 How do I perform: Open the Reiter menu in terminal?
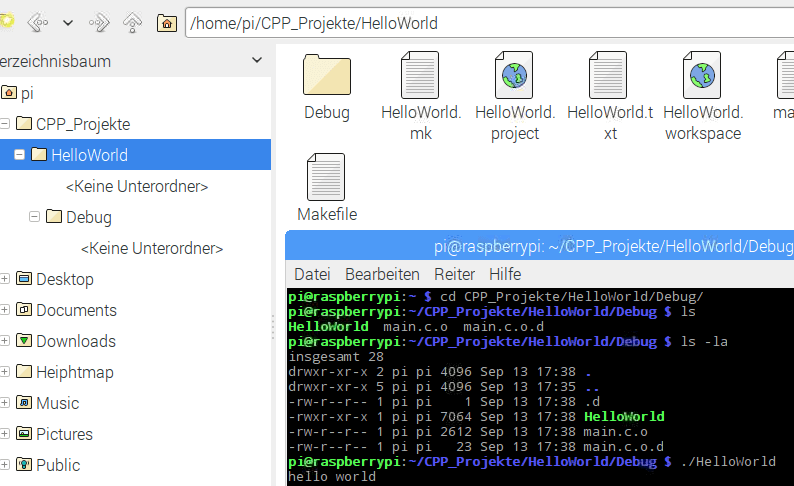(454, 274)
